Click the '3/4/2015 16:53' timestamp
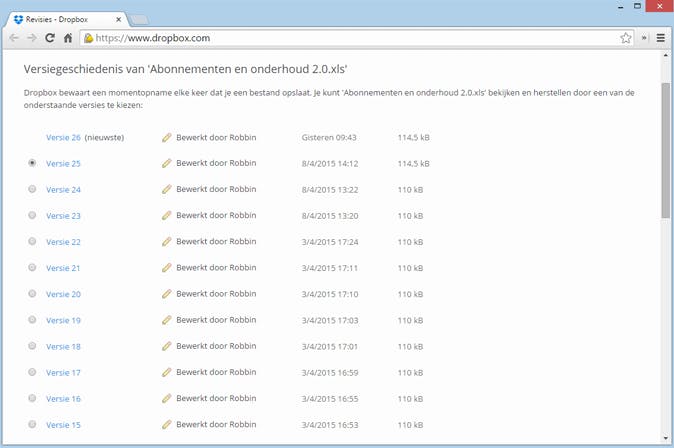This screenshot has height=448, width=674. pos(330,425)
